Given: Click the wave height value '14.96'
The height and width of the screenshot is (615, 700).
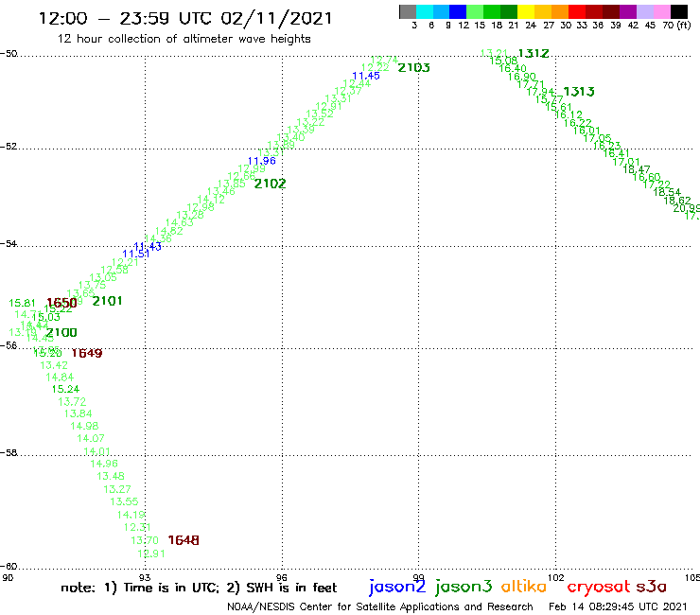Looking at the screenshot, I should [x=104, y=464].
